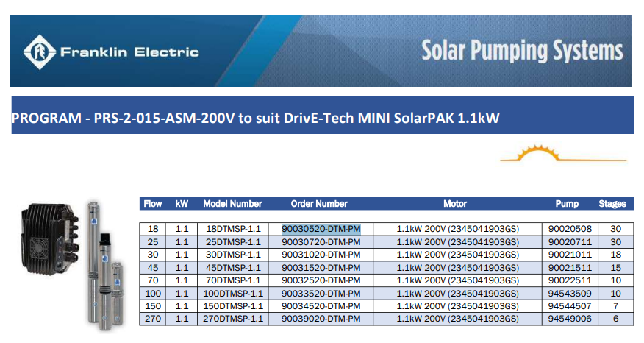Click the Motor column header
Screen dimensions: 644x343
(x=455, y=204)
